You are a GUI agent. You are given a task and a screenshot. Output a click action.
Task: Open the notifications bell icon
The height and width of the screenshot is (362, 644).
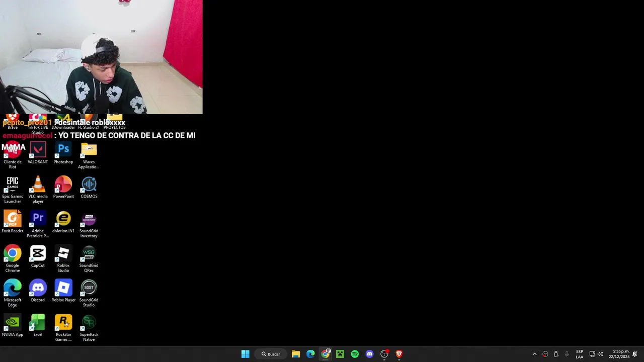635,354
